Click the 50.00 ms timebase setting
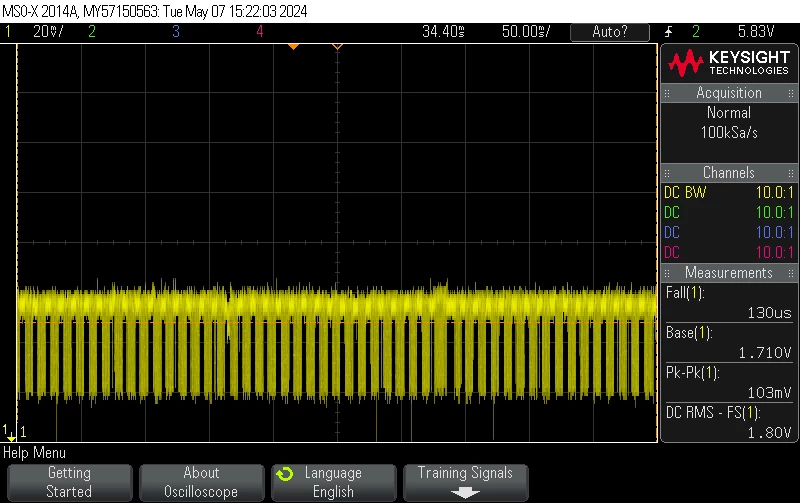 (x=526, y=32)
